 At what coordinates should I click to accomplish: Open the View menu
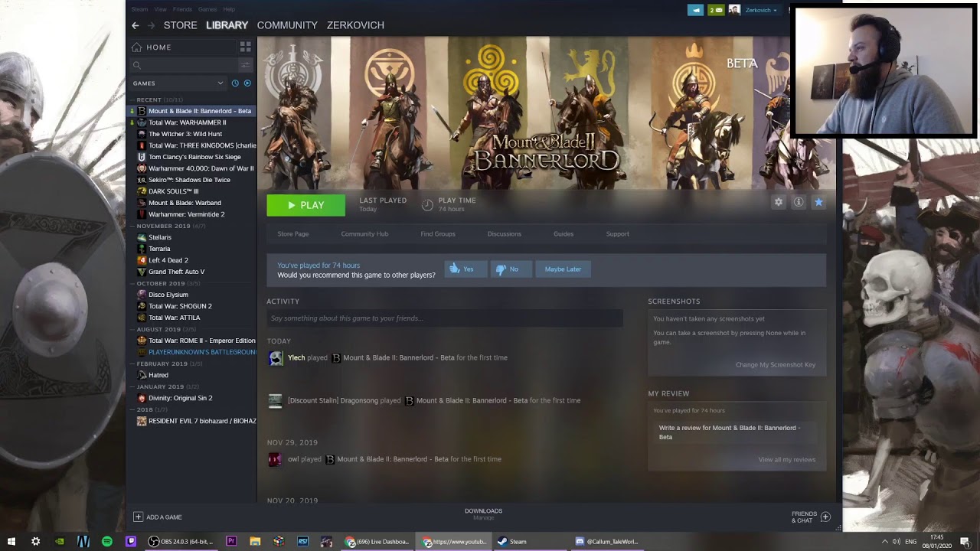tap(161, 9)
